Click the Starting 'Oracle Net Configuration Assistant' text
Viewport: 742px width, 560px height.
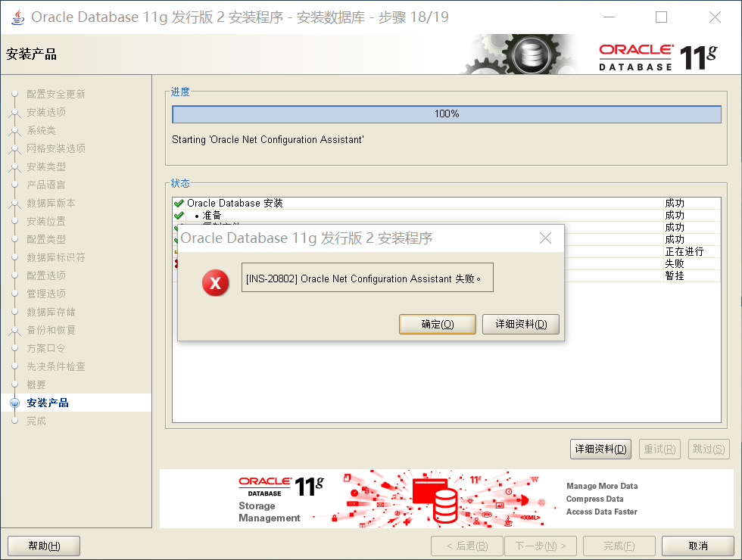pyautogui.click(x=268, y=140)
